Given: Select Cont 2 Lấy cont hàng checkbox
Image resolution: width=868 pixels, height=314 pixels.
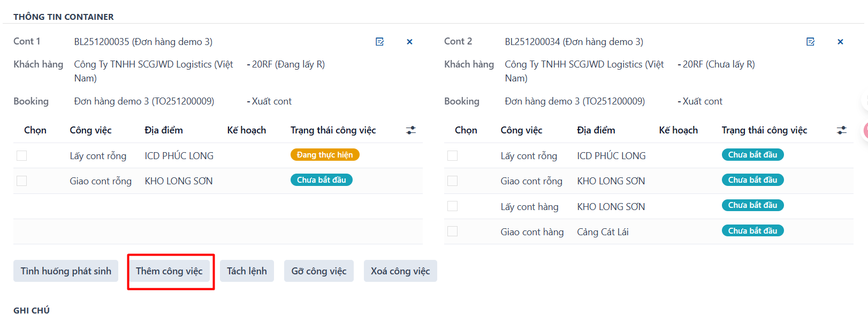Looking at the screenshot, I should point(453,206).
